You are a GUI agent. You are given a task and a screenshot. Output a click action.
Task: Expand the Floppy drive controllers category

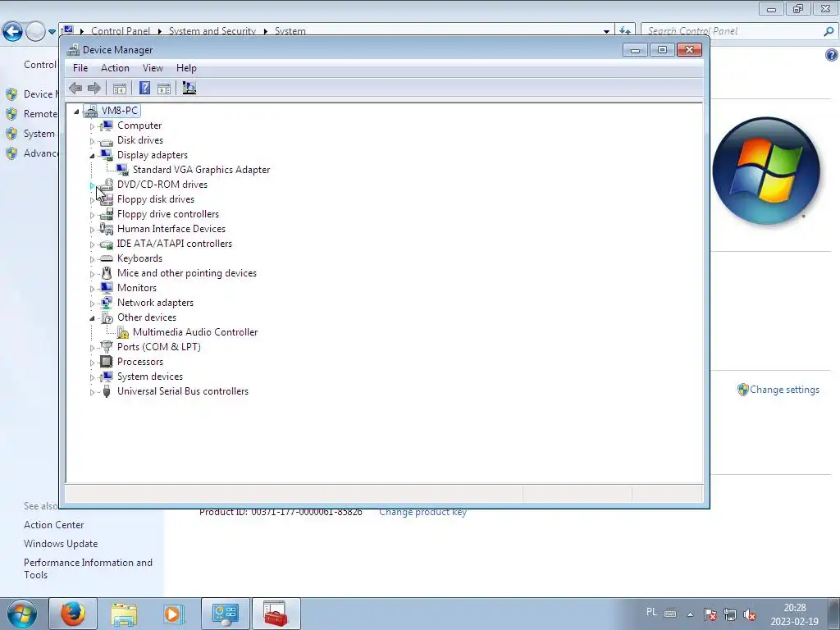[92, 215]
